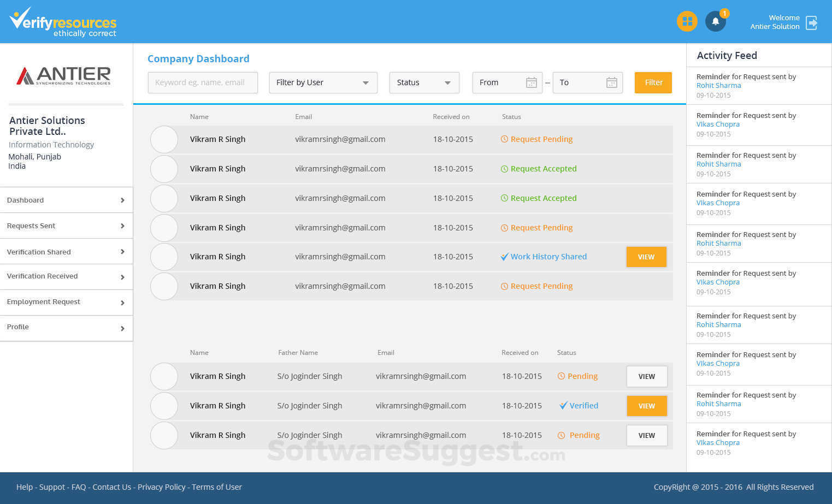
Task: Expand the Profile sidebar section
Action: (x=66, y=327)
